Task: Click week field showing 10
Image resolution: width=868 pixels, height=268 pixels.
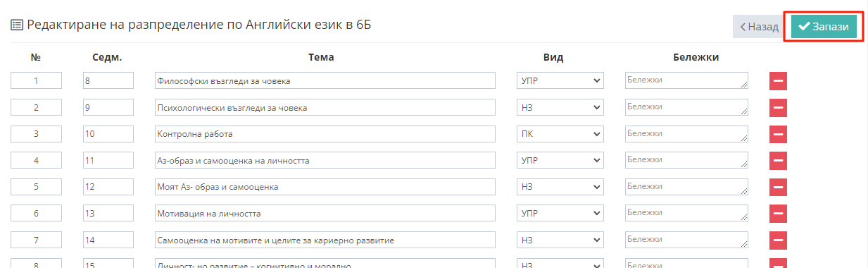Action: tap(108, 134)
